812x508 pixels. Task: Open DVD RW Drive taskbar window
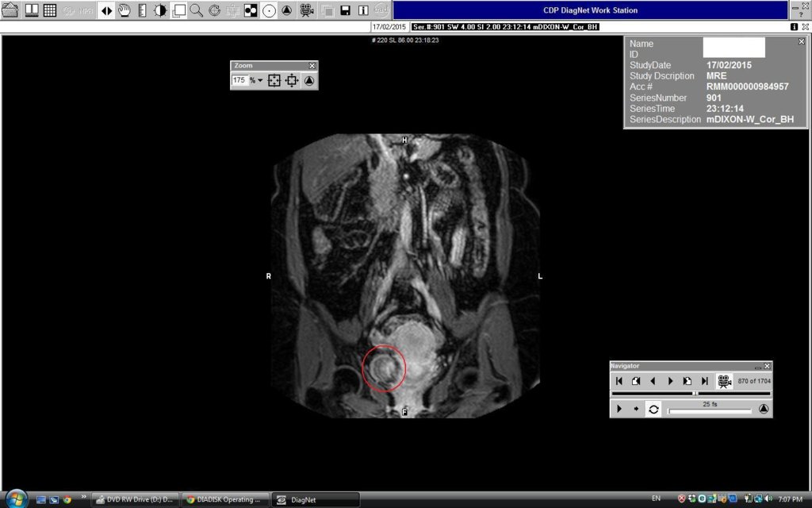[x=135, y=499]
